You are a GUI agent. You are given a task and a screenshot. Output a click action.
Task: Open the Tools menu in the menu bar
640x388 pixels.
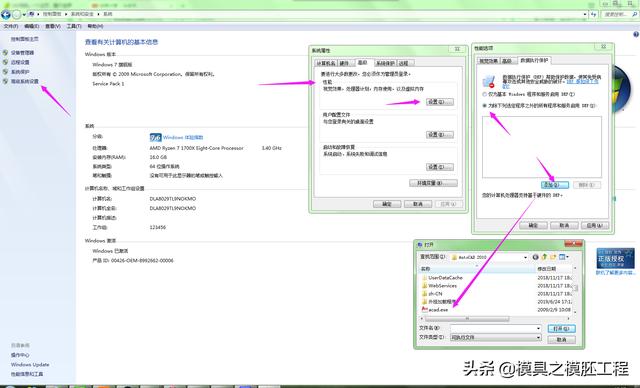(74, 26)
